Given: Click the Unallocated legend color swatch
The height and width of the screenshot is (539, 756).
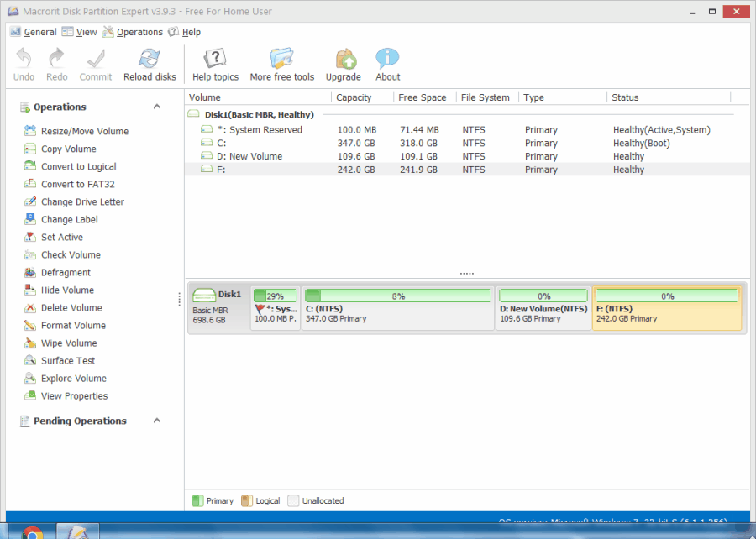Looking at the screenshot, I should pos(293,500).
